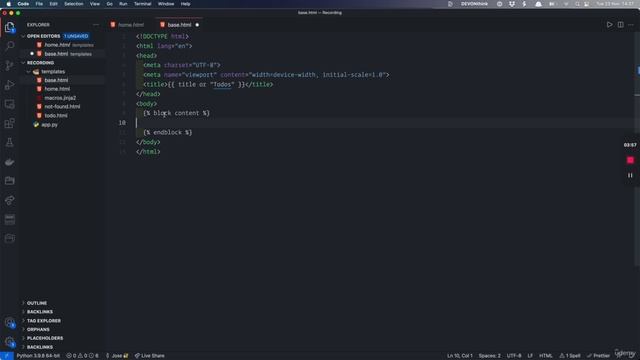Click the Dropbox icon in the menu bar
Viewport: 640px width, 360px height.
click(512, 4)
